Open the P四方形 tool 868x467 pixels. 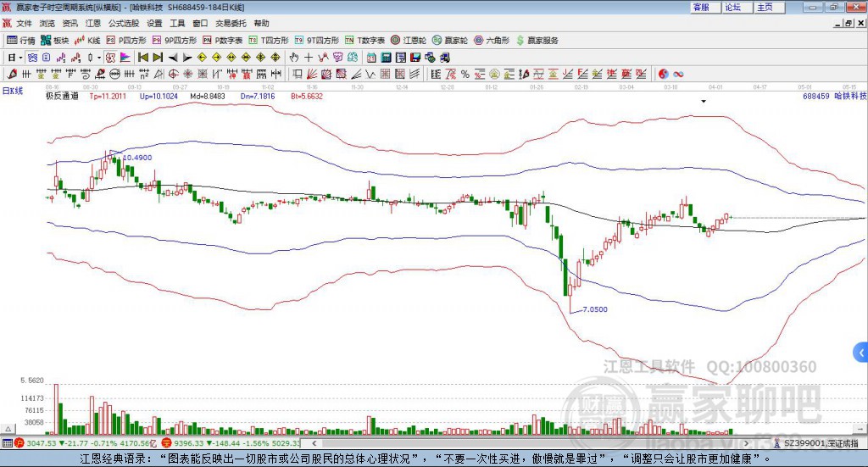126,41
